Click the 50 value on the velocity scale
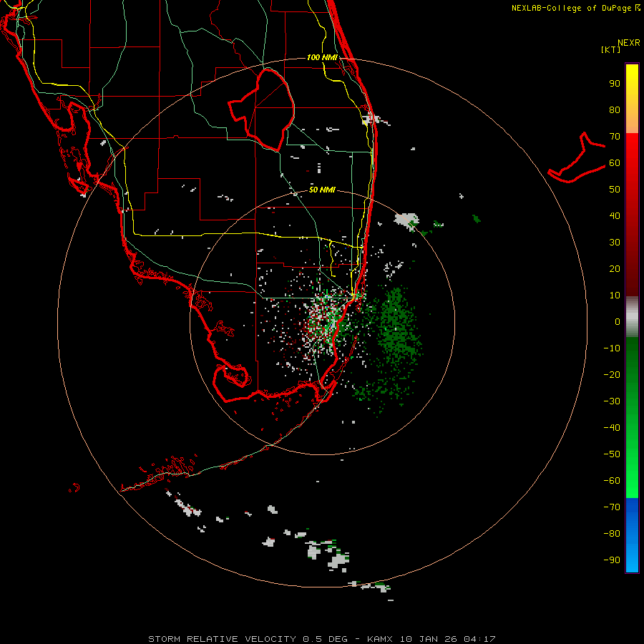 coord(615,190)
